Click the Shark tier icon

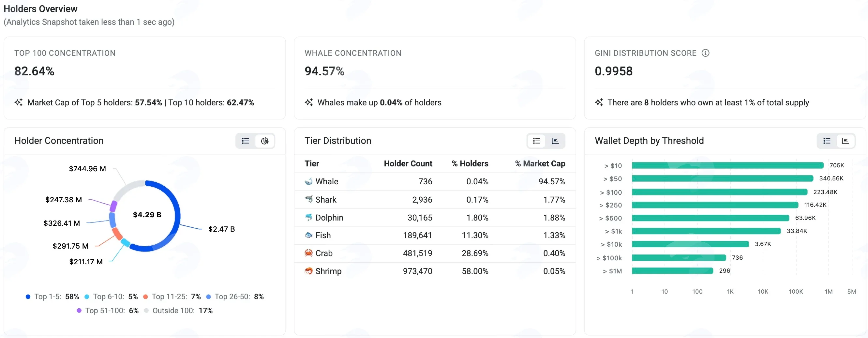click(x=308, y=199)
